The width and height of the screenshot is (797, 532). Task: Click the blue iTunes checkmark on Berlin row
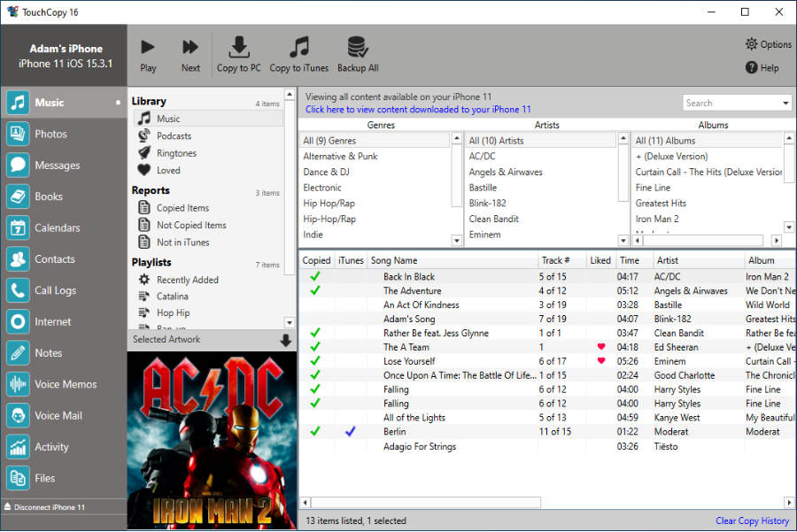350,431
